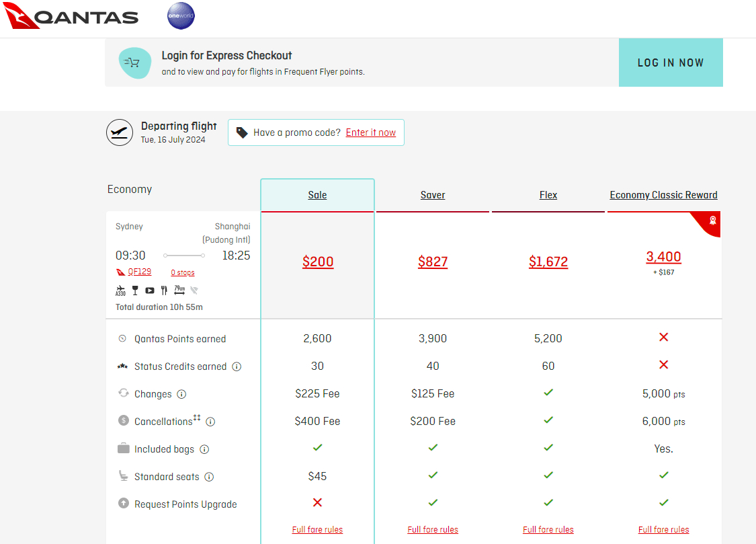Click the 5,200 Qantas Points value
Viewport: 756px width, 544px height.
pyautogui.click(x=548, y=338)
